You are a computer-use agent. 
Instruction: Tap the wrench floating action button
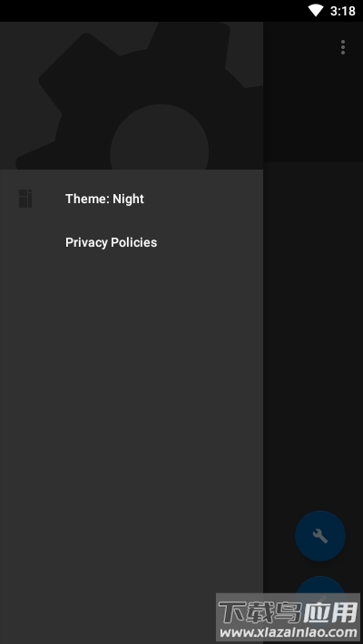click(x=320, y=535)
